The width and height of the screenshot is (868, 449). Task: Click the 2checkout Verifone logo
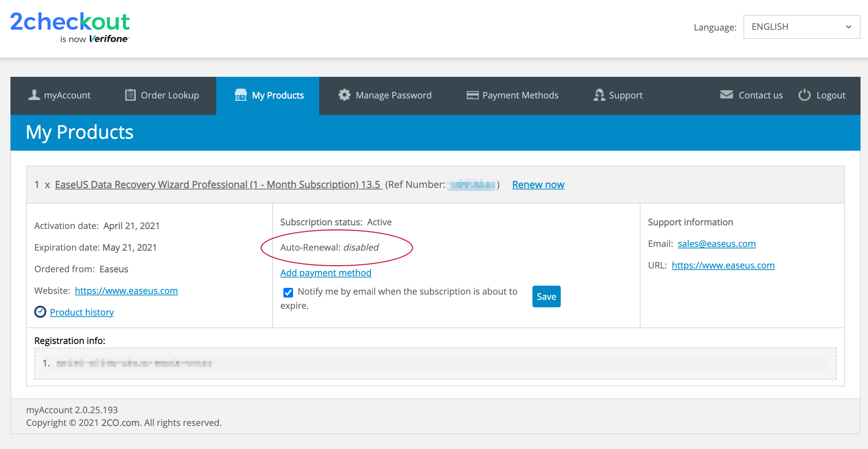(70, 27)
